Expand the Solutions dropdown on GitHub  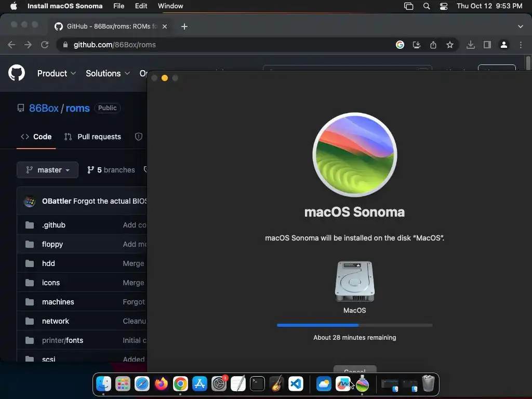coord(108,73)
